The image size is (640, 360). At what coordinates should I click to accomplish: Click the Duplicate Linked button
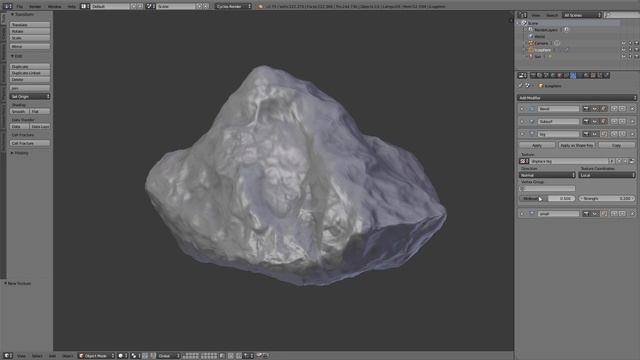[x=30, y=73]
